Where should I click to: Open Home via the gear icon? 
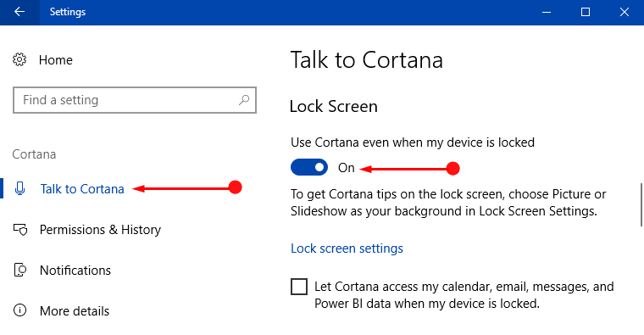(x=19, y=59)
